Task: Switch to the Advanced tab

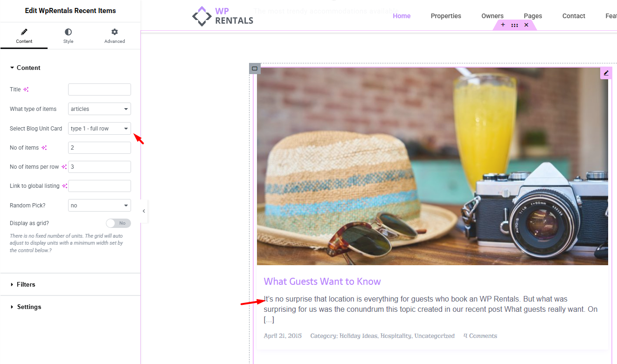Action: click(x=114, y=36)
